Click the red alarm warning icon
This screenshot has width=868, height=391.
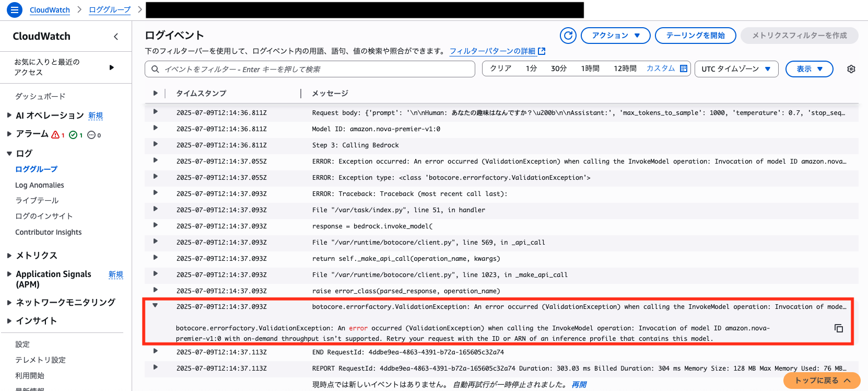55,135
